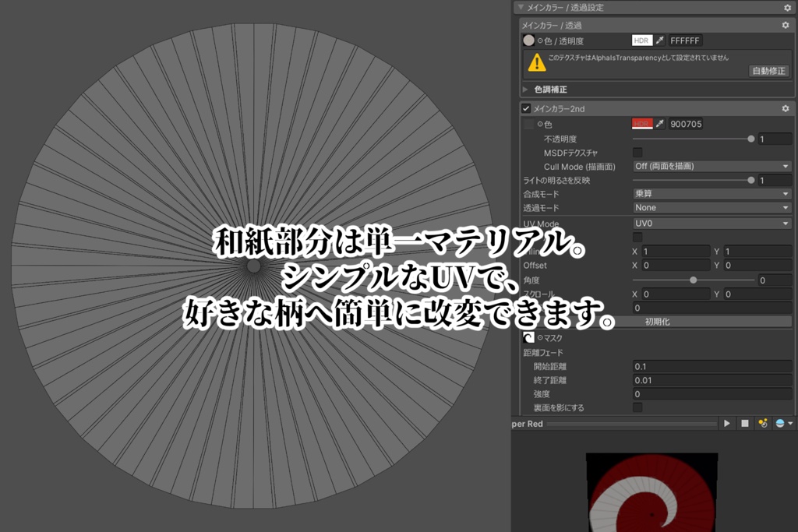Edit スクロール X field
This screenshot has height=532, width=798.
pyautogui.click(x=676, y=294)
